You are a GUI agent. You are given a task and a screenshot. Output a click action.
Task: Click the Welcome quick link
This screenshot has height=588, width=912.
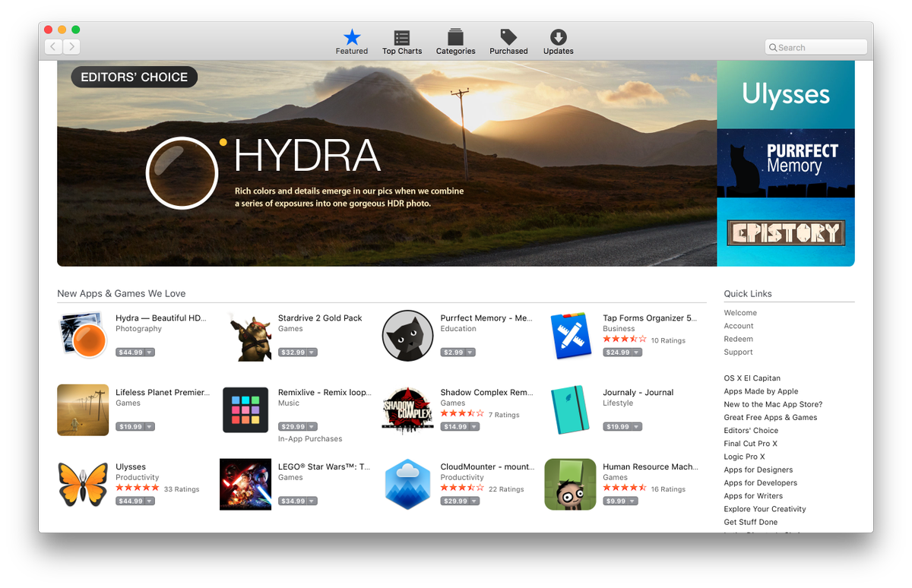coord(740,313)
